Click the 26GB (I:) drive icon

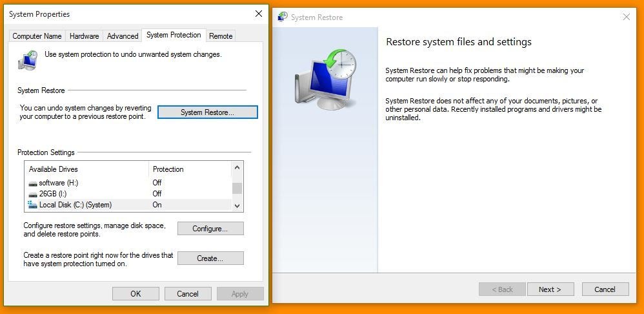point(33,194)
